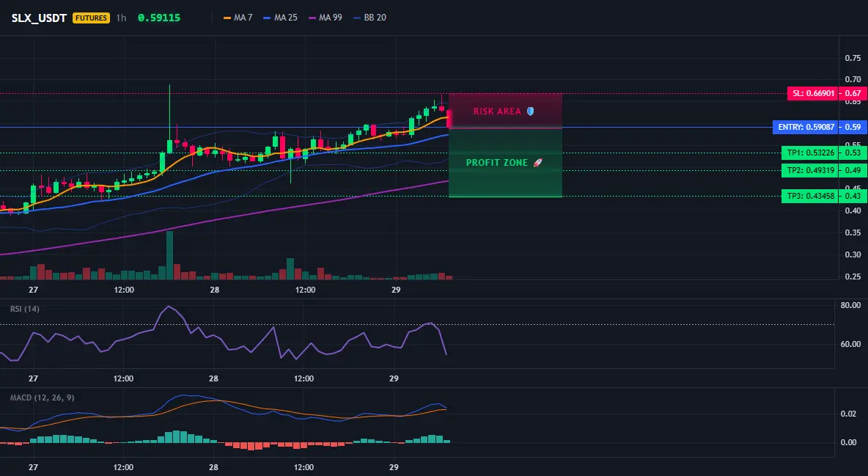Image resolution: width=868 pixels, height=476 pixels.
Task: Click the MACD (12, 26, 9) indicator label
Action: click(43, 398)
